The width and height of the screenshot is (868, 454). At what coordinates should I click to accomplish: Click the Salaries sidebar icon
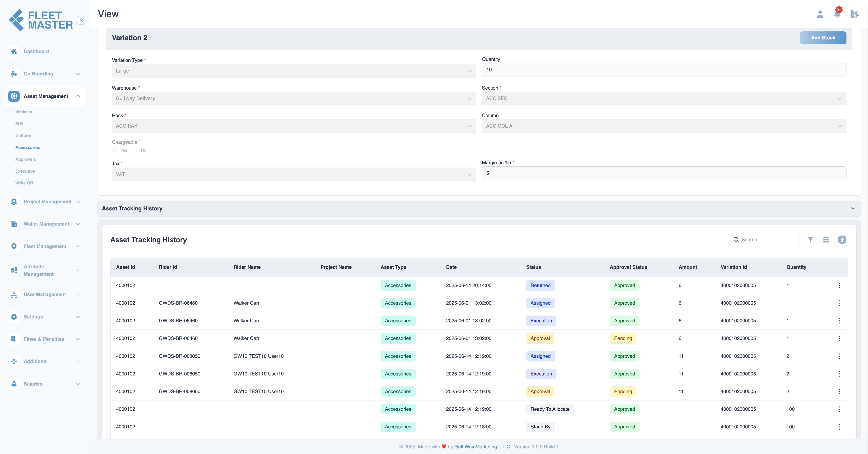coord(14,384)
